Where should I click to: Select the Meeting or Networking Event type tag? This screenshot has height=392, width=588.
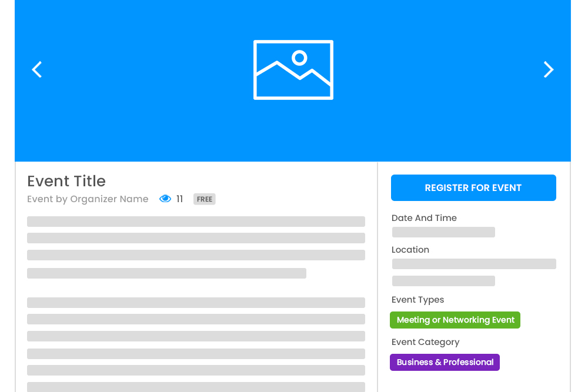click(455, 320)
